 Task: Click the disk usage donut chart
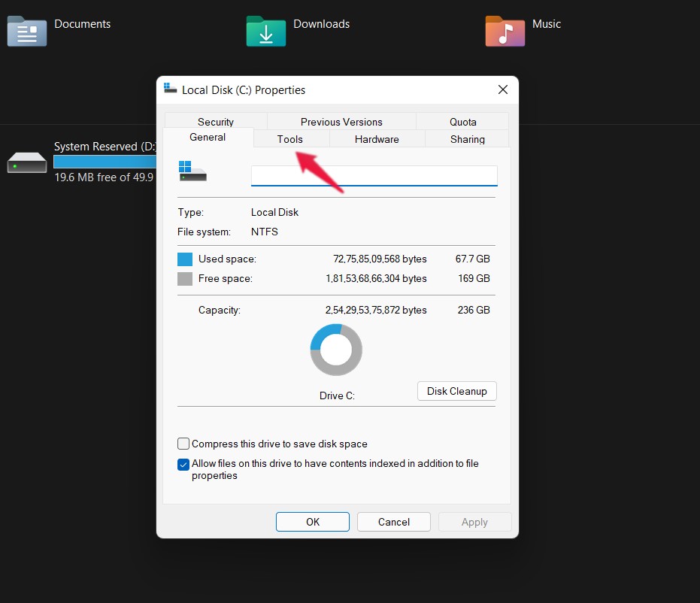[336, 350]
